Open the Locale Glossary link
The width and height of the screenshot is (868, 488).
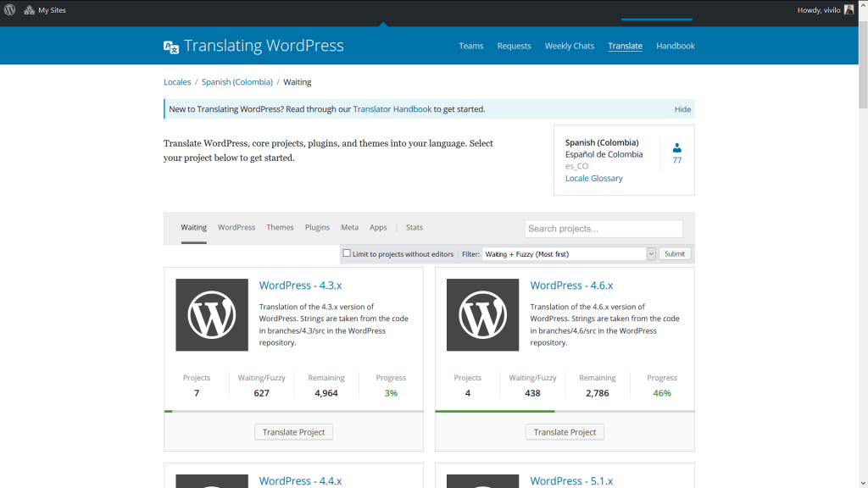593,178
